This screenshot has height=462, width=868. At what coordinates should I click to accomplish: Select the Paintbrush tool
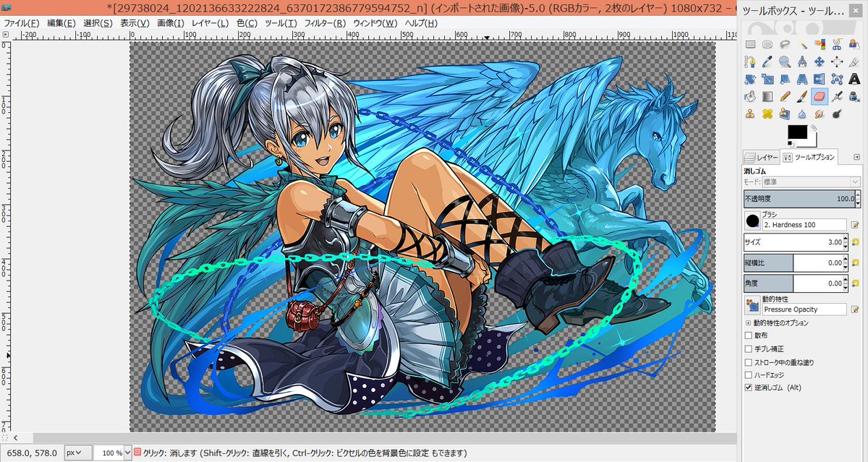click(802, 96)
